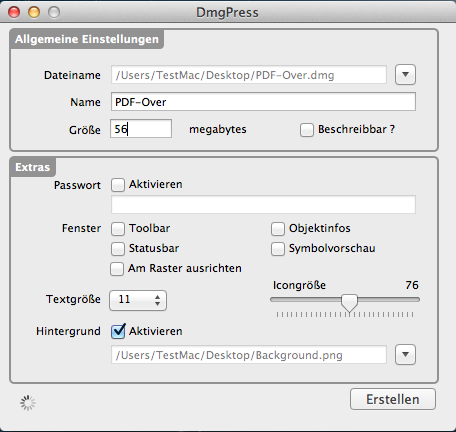
Task: Toggle the Statusbar window option
Action: click(x=118, y=249)
